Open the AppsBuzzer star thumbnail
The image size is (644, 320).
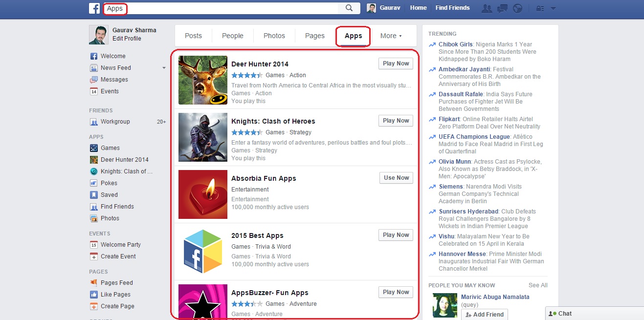[x=203, y=301]
